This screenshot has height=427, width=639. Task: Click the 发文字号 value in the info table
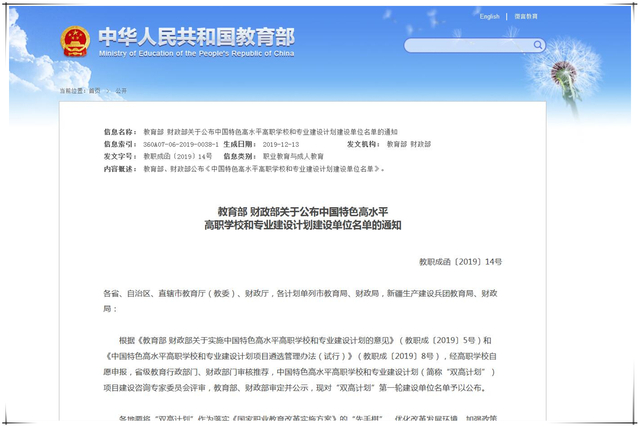coord(178,157)
